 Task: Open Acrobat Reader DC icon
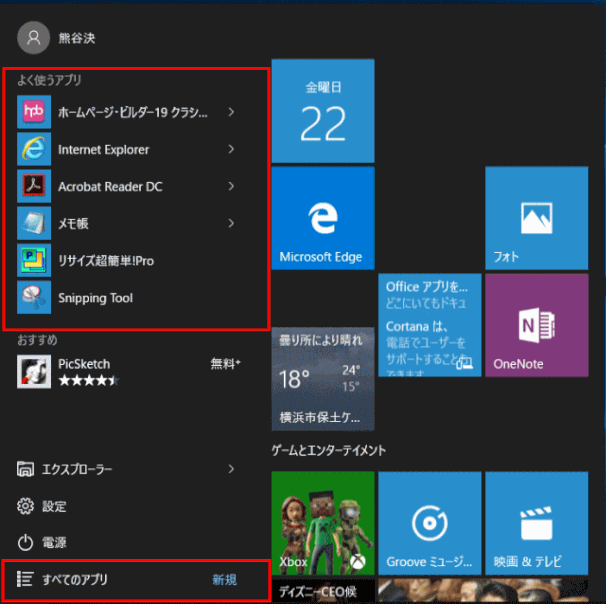(34, 186)
